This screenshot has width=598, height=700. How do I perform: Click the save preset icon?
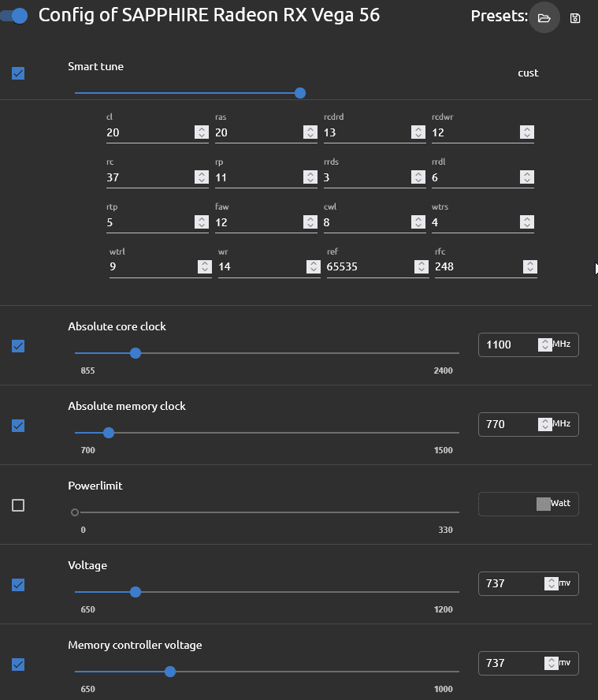coord(575,18)
